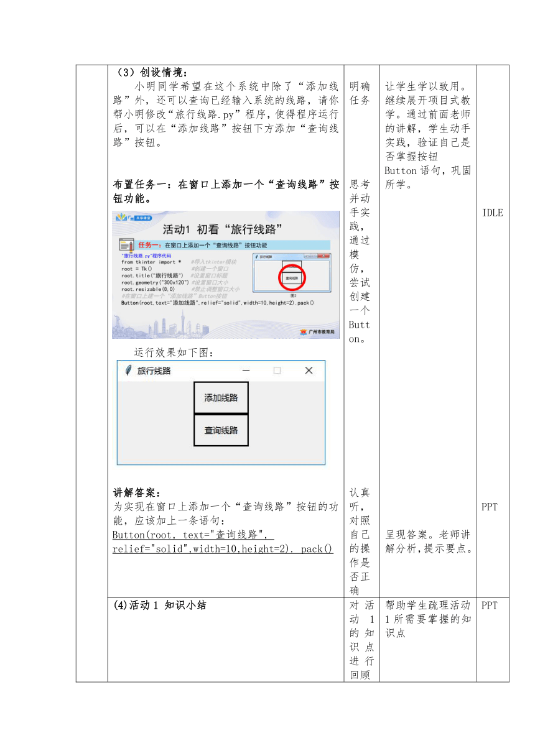Click the 查询线路 button in the run-result window
Screen dimensions: 535x756
coord(221,430)
